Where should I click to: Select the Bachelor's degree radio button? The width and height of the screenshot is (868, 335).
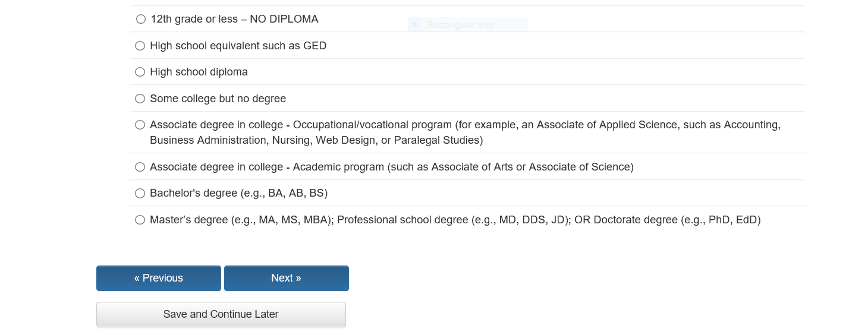[x=140, y=193]
